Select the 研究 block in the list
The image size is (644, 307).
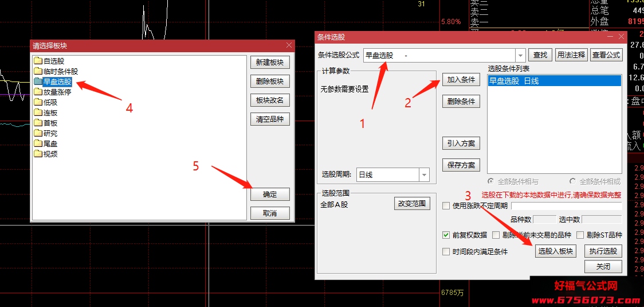pyautogui.click(x=50, y=133)
